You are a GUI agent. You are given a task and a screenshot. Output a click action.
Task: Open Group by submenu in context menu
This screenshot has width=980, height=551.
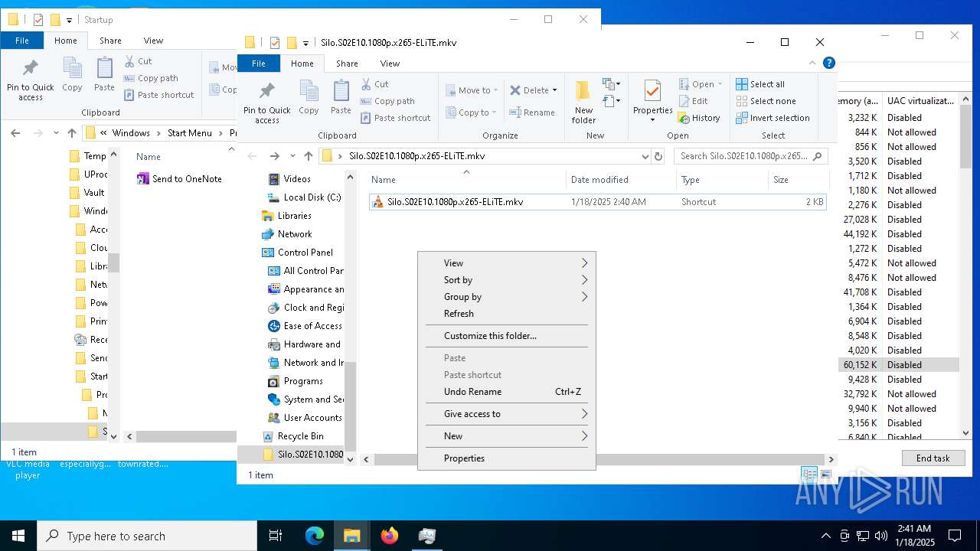coord(507,297)
